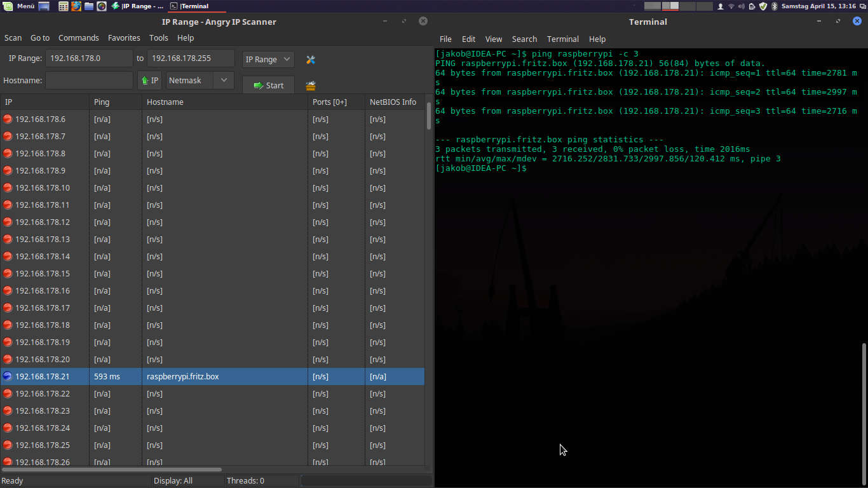
Task: Open the Help menu in Angry IP Scanner
Action: 186,37
